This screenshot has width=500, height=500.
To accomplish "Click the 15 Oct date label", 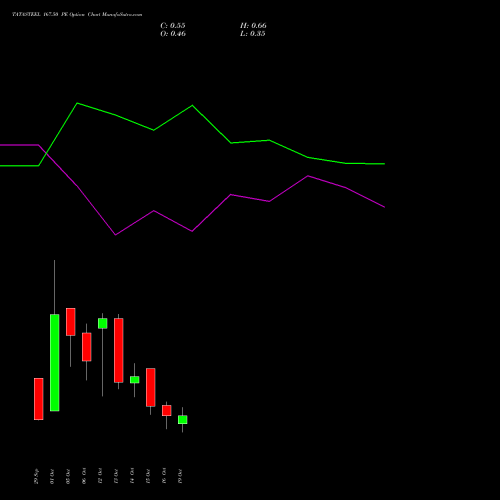I will tap(148, 476).
